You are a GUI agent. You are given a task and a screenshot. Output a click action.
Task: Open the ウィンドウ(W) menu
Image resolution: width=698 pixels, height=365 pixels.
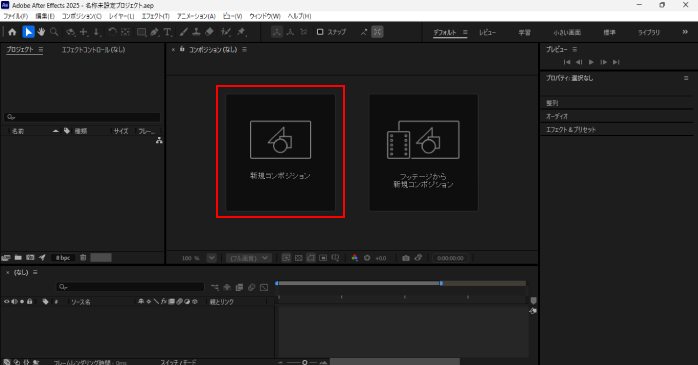pos(265,16)
